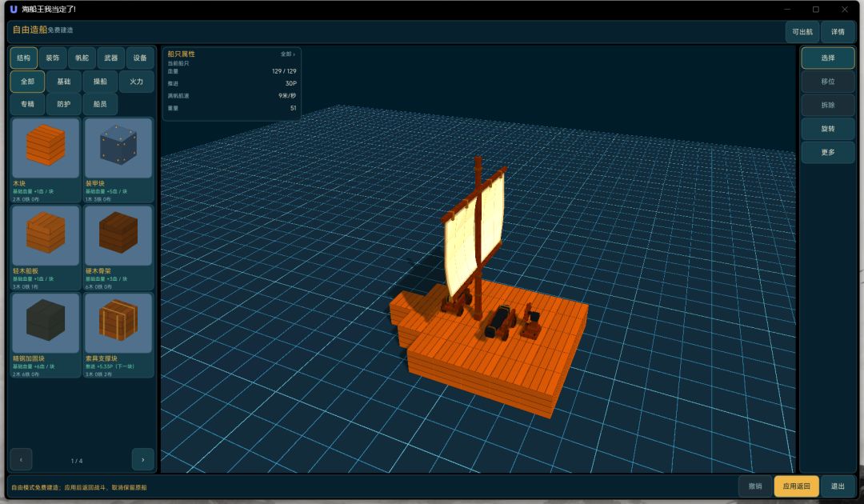The height and width of the screenshot is (504, 864).
Task: Filter blocks by 基础
Action: click(64, 82)
